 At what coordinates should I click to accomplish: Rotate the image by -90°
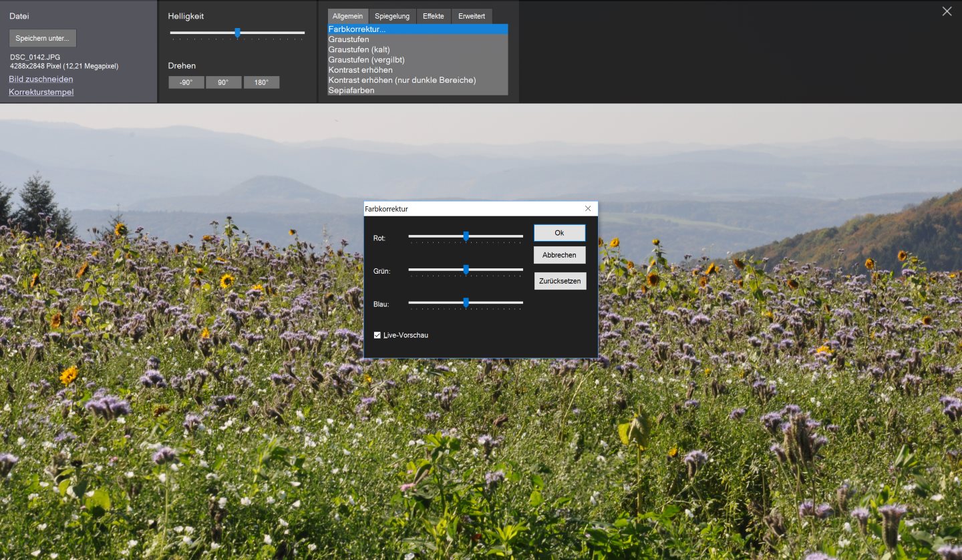(x=186, y=83)
